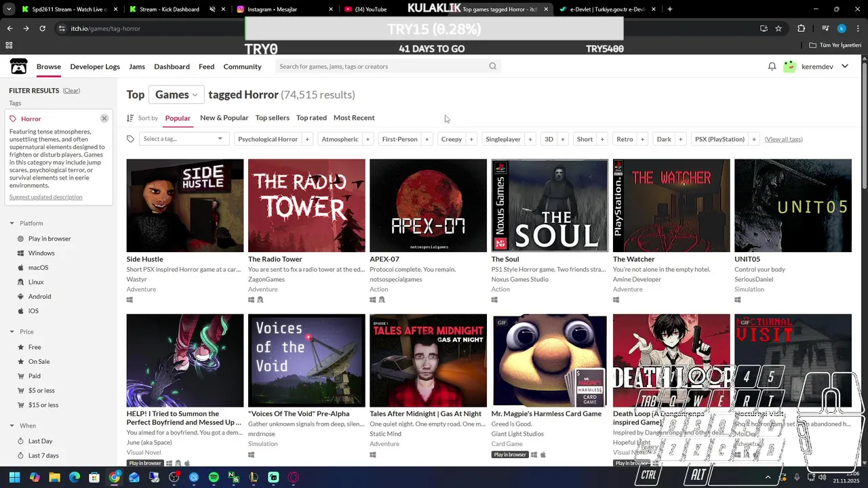Go to Jams page
868x488 pixels.
coord(137,66)
